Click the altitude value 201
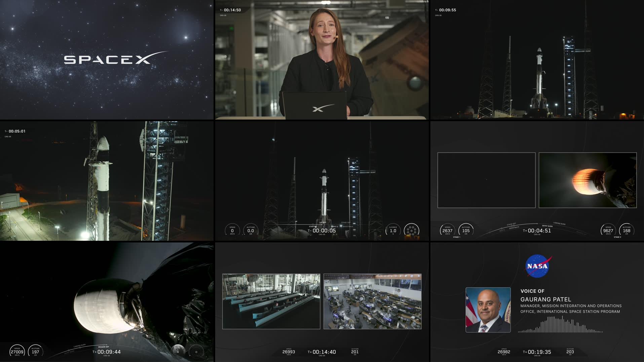The image size is (644, 362). pyautogui.click(x=355, y=352)
